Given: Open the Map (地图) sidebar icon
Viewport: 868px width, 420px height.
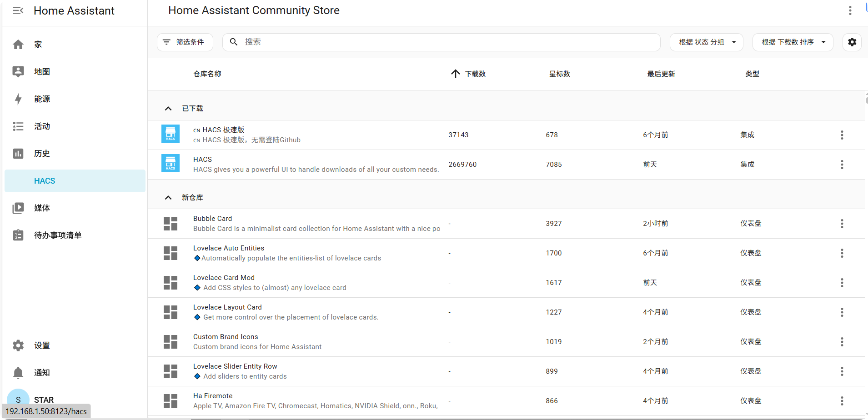Looking at the screenshot, I should (x=18, y=72).
